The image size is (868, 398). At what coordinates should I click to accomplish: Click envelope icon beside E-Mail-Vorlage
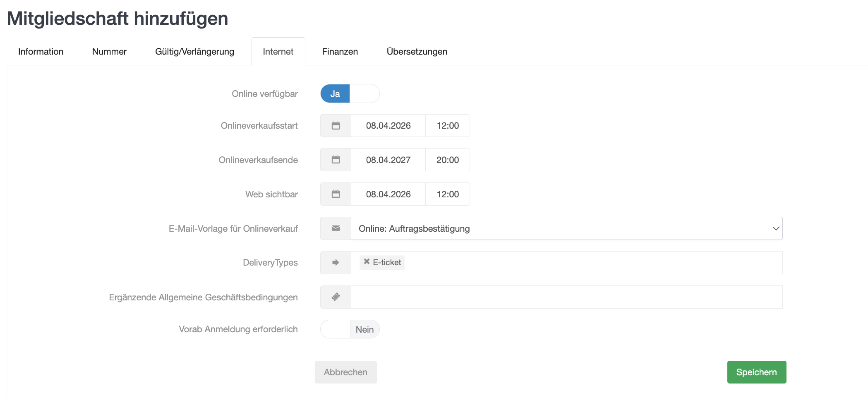(336, 228)
